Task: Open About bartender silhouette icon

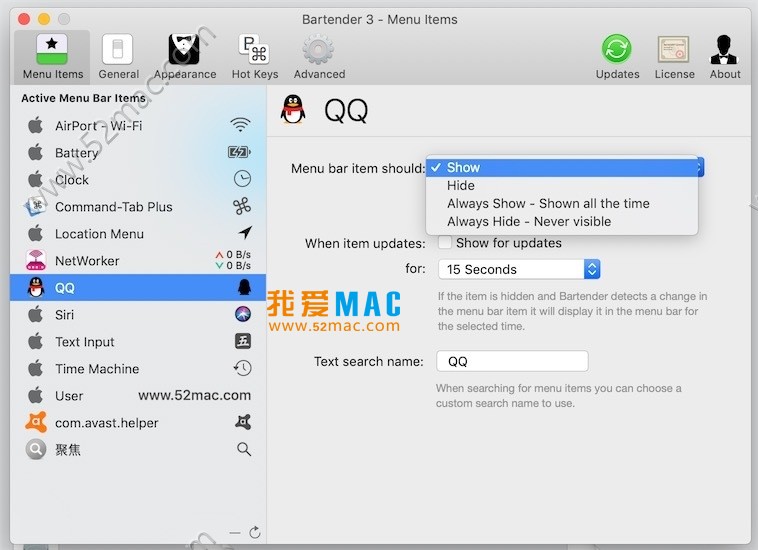Action: 724,49
